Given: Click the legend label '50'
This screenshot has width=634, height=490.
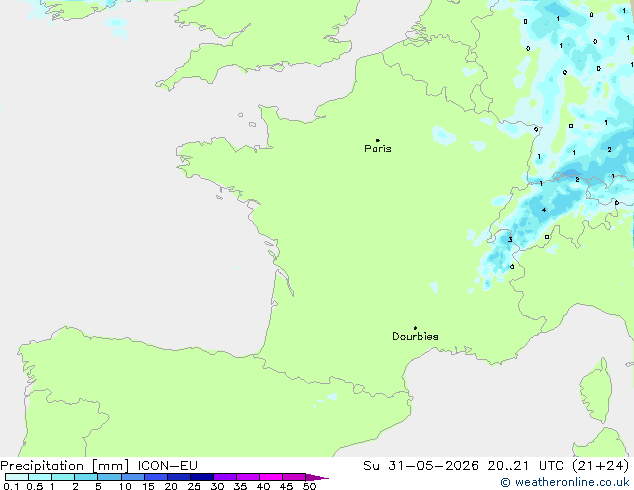Looking at the screenshot, I should [x=309, y=486].
